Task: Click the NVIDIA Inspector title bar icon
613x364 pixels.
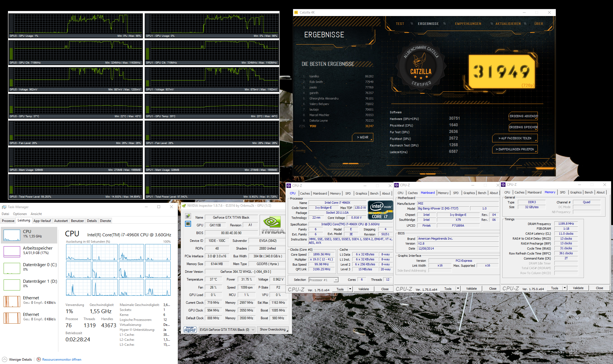Action: [184, 206]
